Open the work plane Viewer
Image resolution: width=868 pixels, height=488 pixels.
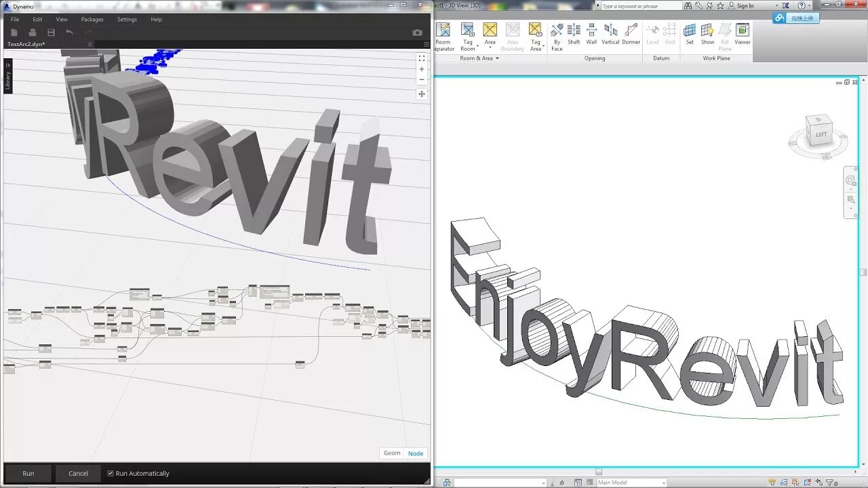[x=743, y=34]
